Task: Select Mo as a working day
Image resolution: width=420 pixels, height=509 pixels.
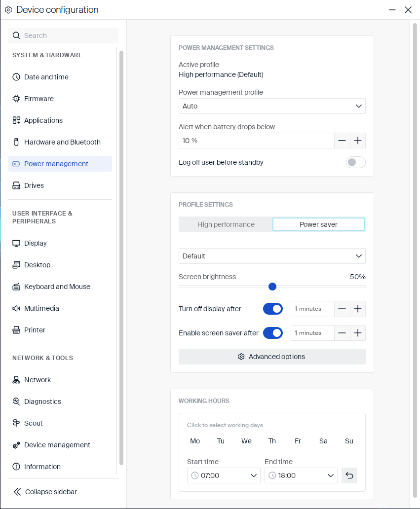Action: [x=195, y=441]
